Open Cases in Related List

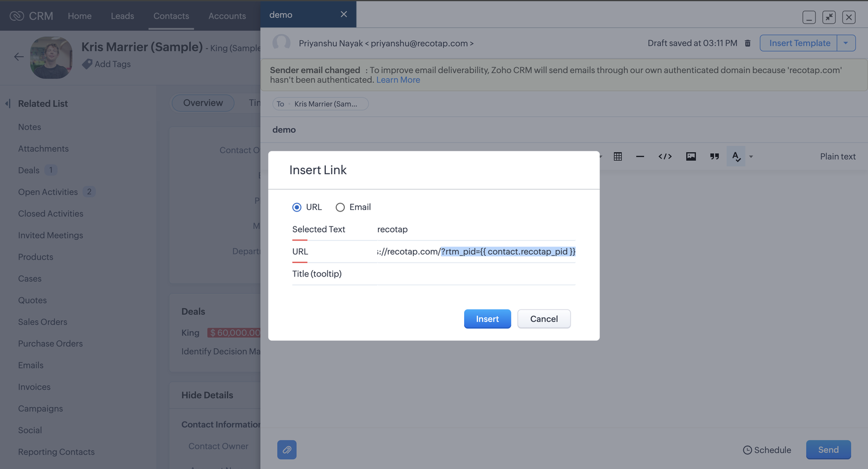[30, 278]
